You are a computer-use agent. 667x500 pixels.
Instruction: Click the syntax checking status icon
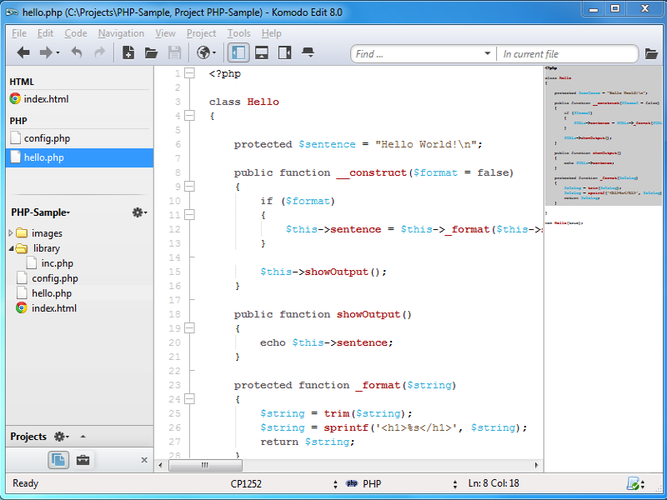pos(633,484)
